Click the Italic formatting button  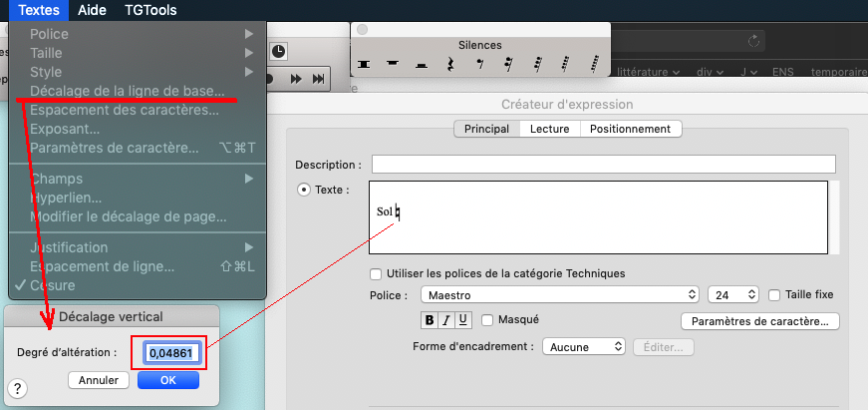coord(446,320)
